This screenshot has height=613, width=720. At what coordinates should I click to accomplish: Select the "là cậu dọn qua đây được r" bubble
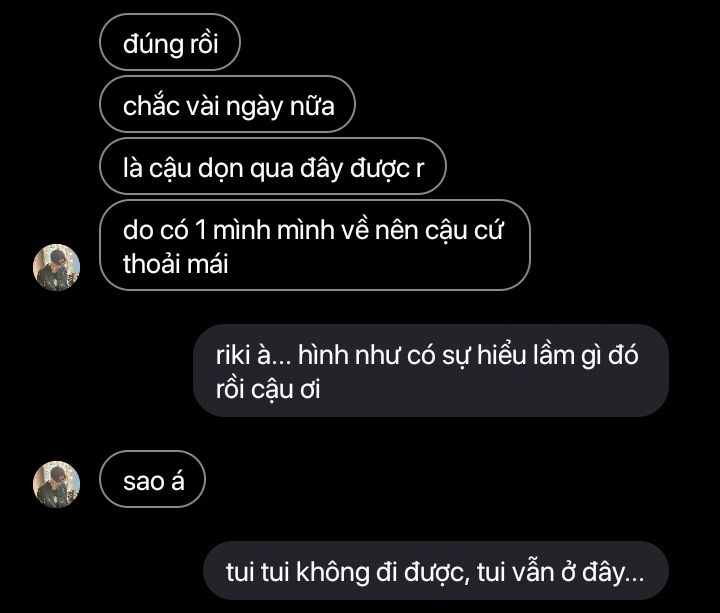[x=273, y=166]
